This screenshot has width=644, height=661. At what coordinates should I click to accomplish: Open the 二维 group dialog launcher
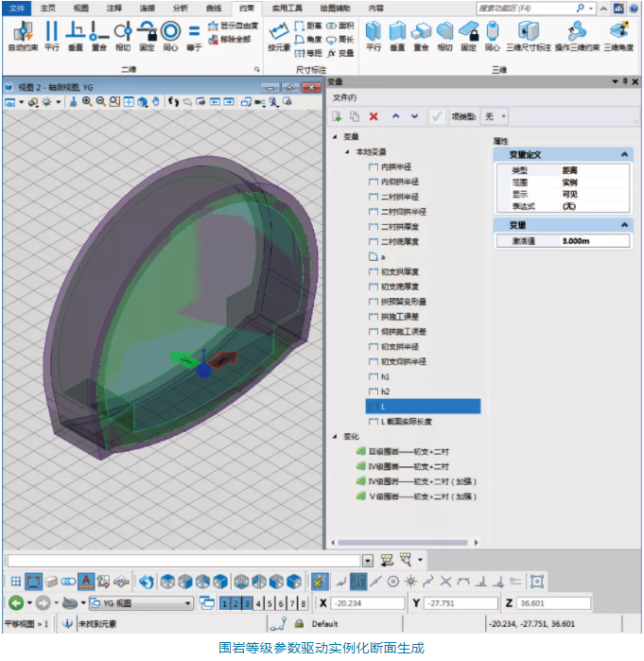[x=256, y=70]
